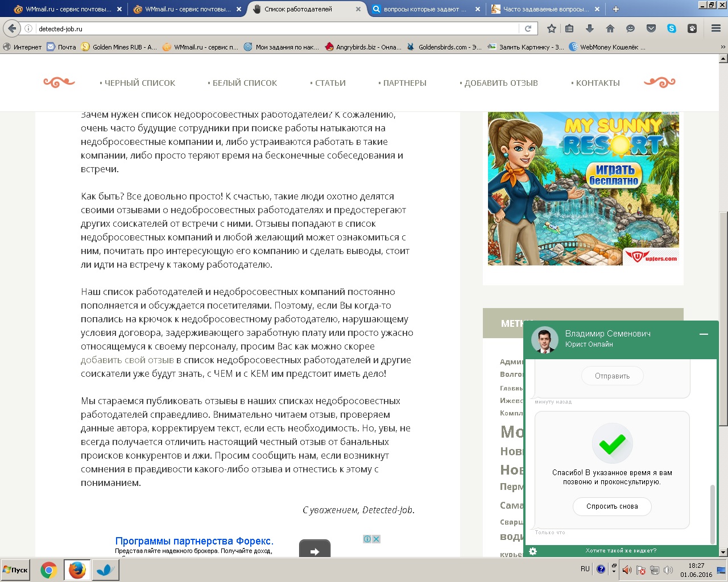
Task: Click page scrollbar up arrow
Action: [x=723, y=59]
